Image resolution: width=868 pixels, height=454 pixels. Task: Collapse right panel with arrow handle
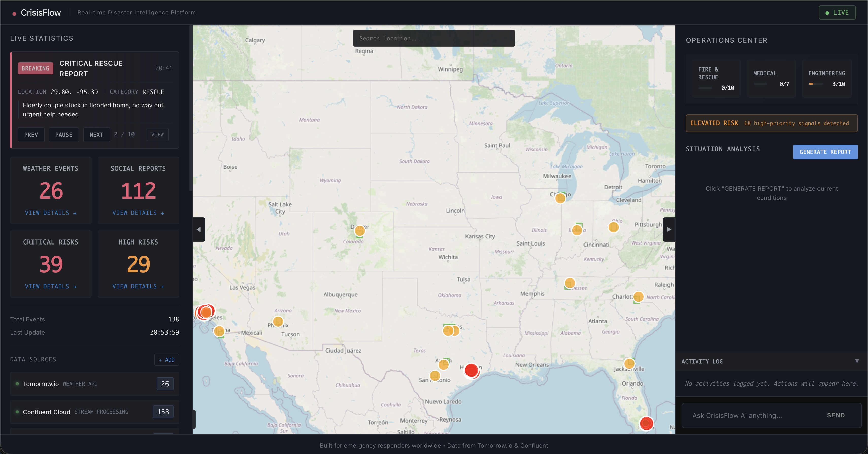coord(669,229)
